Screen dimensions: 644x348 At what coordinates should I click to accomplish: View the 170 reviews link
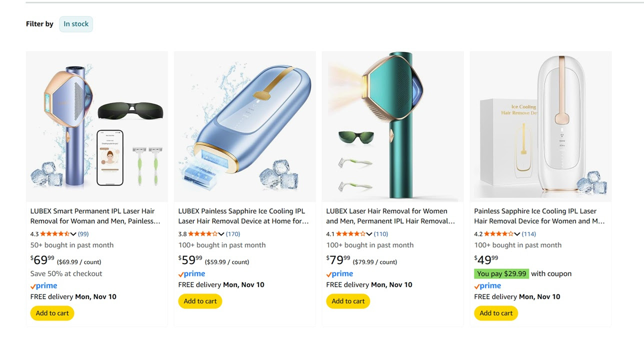(x=233, y=234)
